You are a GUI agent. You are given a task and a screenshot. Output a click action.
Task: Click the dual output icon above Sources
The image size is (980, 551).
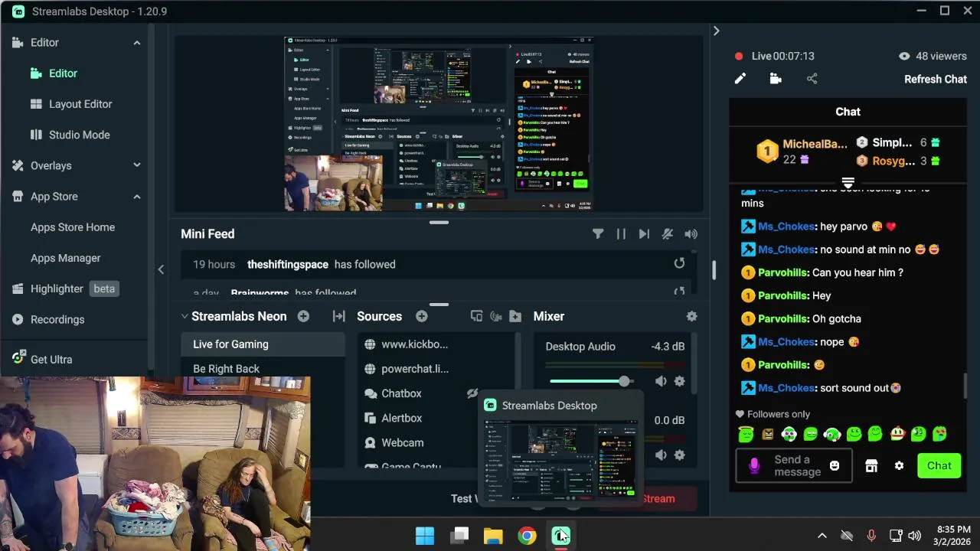(x=476, y=316)
